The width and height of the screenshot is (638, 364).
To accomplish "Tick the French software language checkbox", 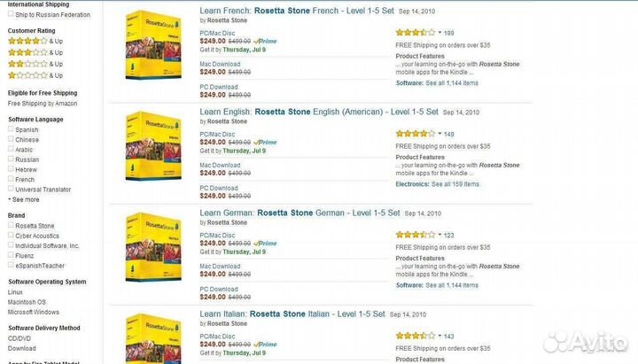I will tap(11, 179).
